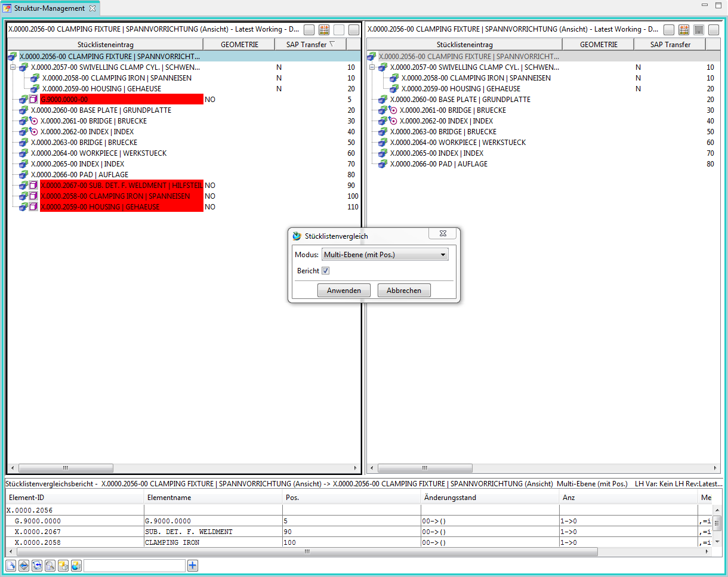Collapse the SWIVELLING CLAMP CYL. node in right tree
This screenshot has width=728, height=577.
point(372,67)
